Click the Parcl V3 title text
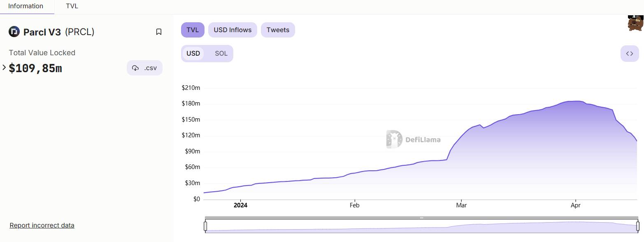The height and width of the screenshot is (242, 644). 42,32
